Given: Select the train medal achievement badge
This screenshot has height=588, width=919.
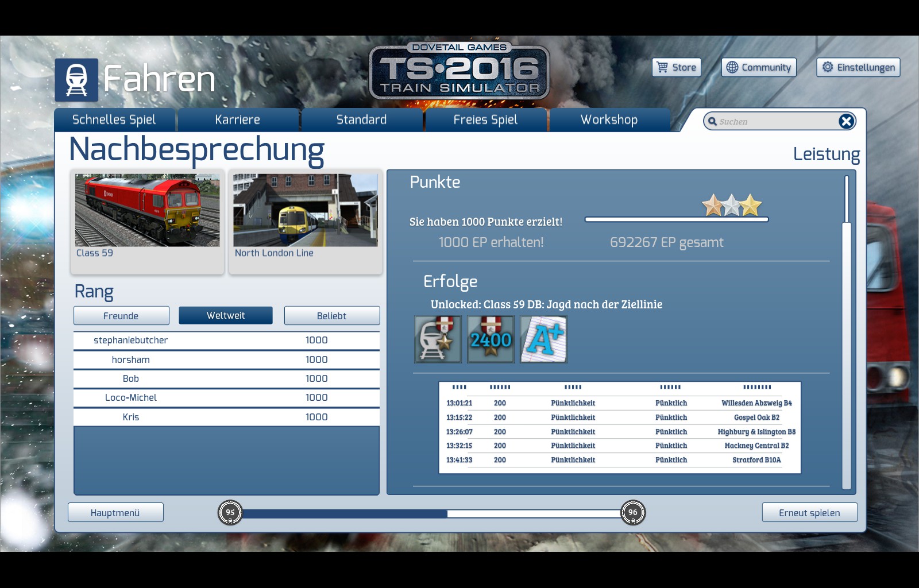Looking at the screenshot, I should point(438,339).
